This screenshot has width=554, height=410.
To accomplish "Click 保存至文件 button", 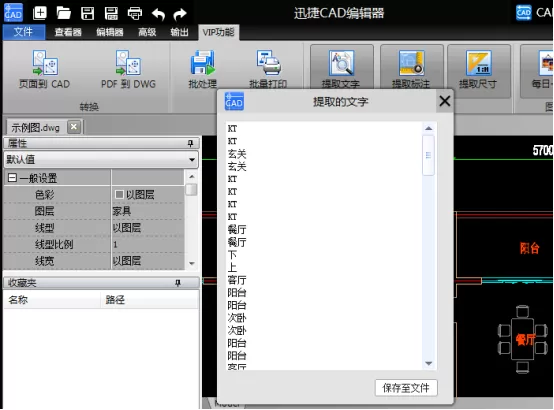I will pyautogui.click(x=406, y=388).
